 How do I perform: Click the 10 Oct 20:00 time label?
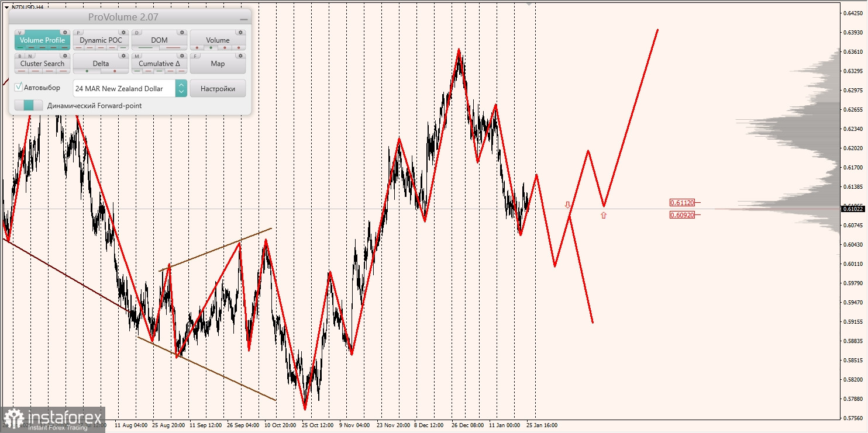tap(280, 425)
